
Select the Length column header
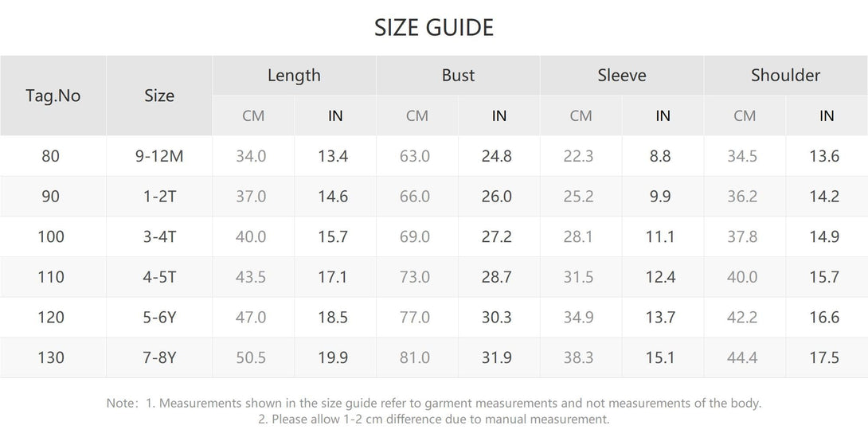[294, 76]
